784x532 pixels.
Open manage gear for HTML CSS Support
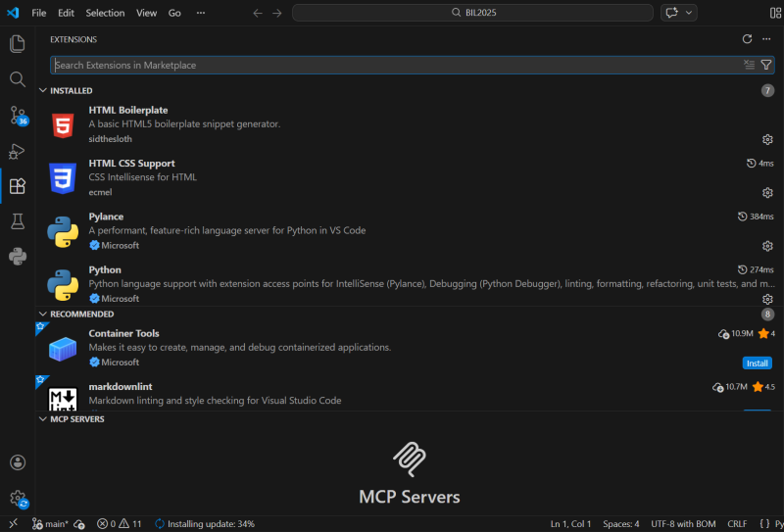767,192
